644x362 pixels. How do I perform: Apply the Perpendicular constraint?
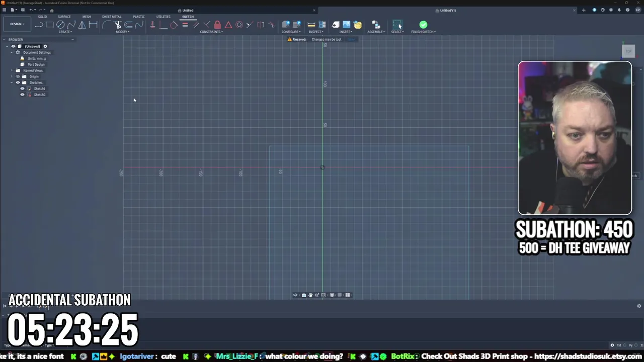pos(206,25)
